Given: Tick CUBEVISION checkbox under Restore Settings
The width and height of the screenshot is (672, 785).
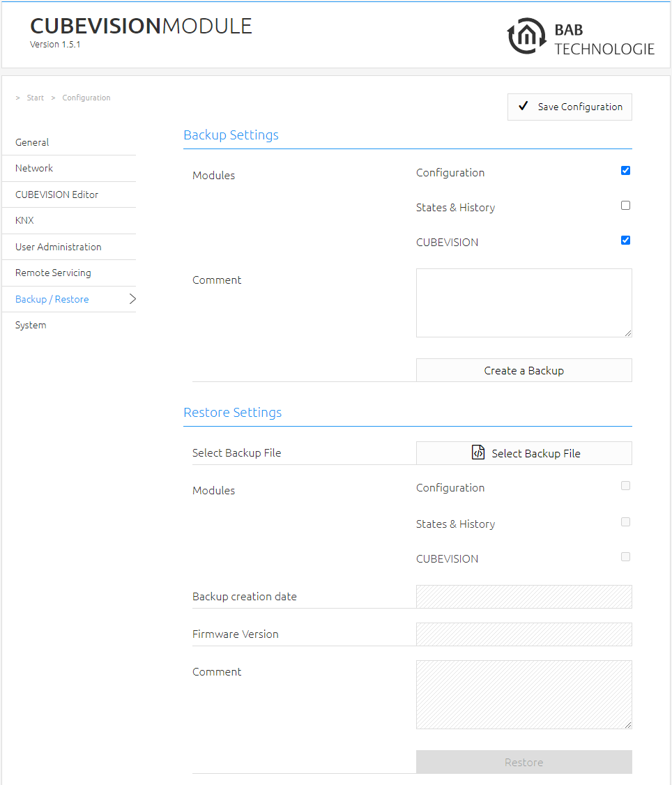Looking at the screenshot, I should (x=625, y=557).
